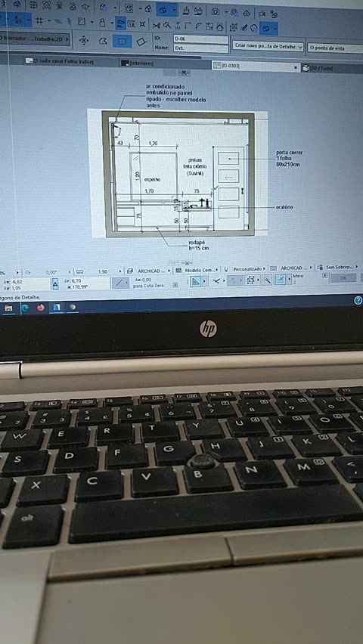Toggle the highlighted guide lines button
This screenshot has height=644, width=363.
click(120, 22)
